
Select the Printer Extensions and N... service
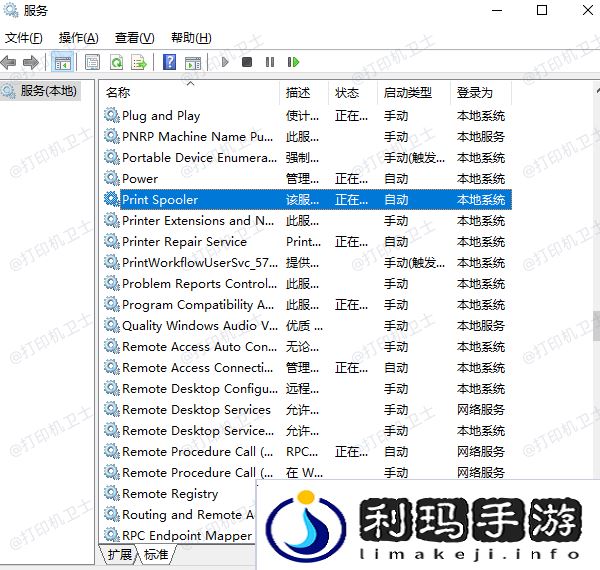198,221
